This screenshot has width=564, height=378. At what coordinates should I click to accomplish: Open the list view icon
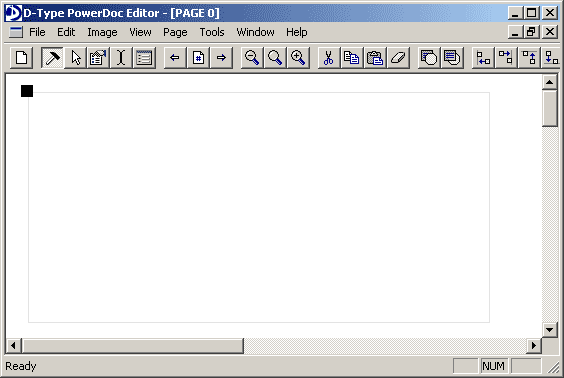pyautogui.click(x=144, y=58)
